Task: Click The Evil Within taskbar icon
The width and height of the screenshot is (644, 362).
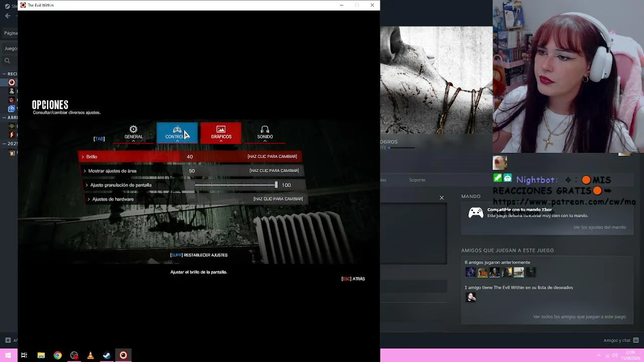Action: (x=123, y=355)
